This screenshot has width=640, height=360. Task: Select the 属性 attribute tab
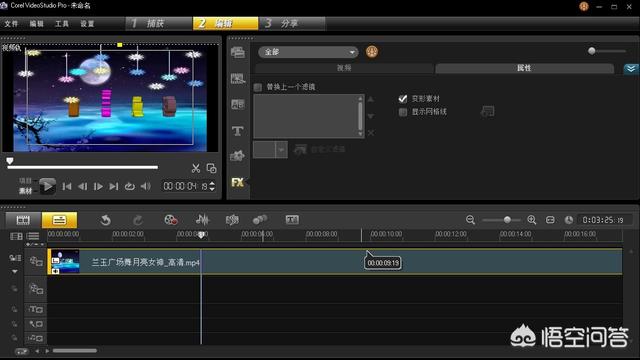(x=524, y=68)
